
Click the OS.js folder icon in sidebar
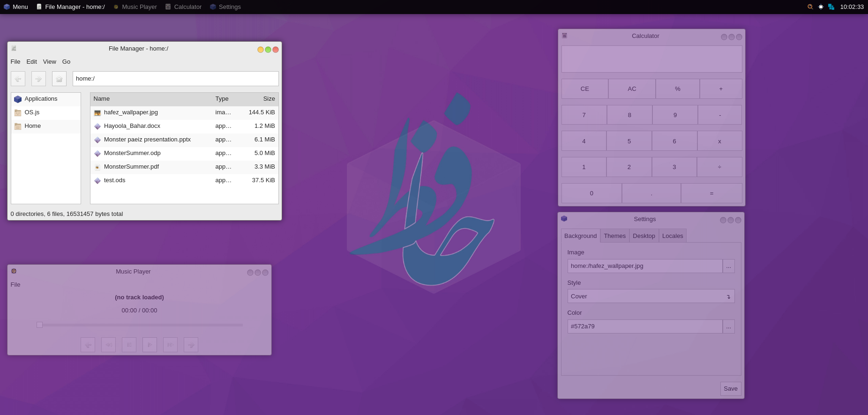click(18, 113)
